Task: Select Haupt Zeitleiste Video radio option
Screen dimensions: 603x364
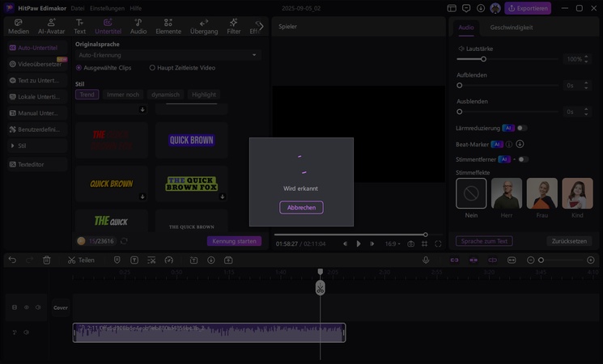Action: (152, 68)
